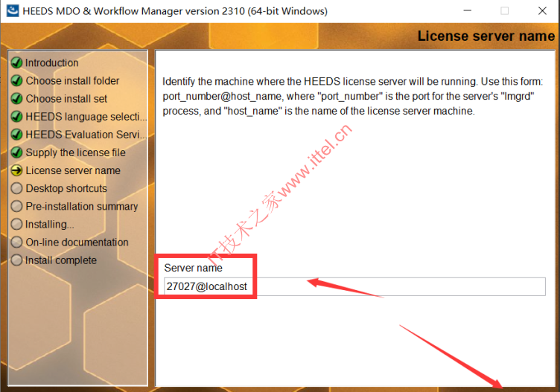Select the Choose install set step label
560x392 pixels.
(66, 98)
